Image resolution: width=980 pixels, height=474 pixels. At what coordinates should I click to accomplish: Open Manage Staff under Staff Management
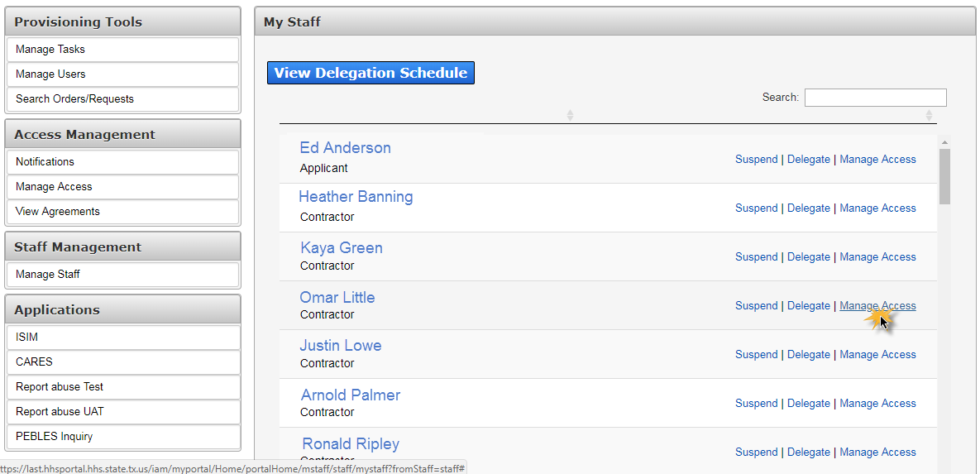point(122,275)
